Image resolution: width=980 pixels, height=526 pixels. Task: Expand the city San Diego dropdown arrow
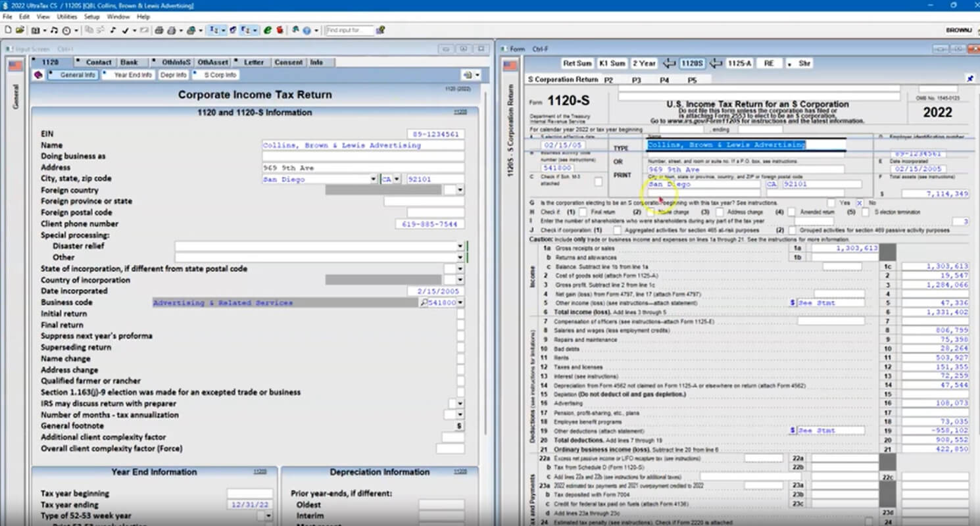click(374, 179)
